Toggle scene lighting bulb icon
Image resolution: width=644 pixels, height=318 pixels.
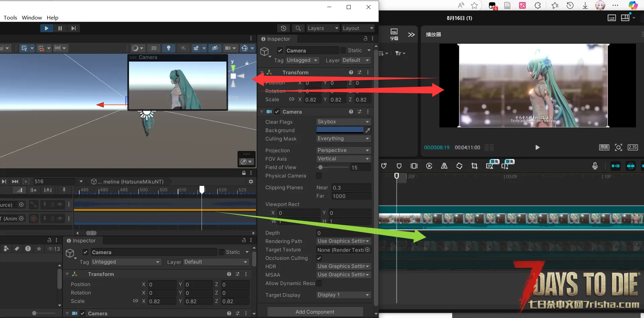169,48
